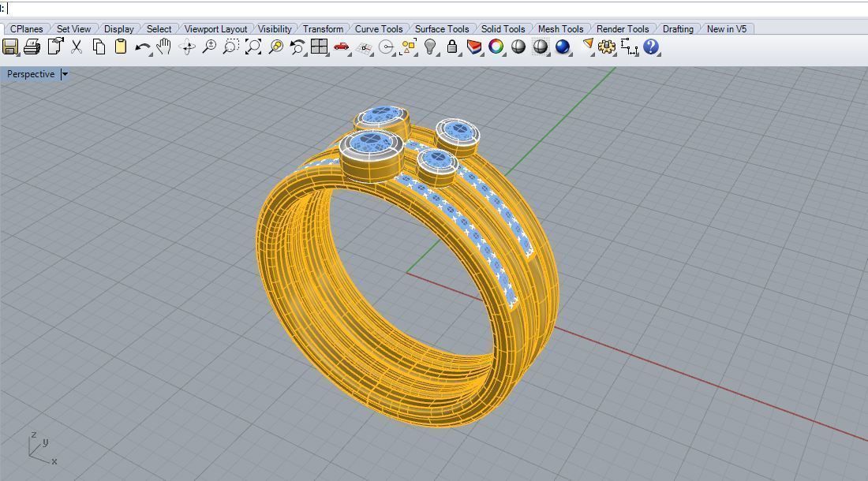Viewport: 868px width, 481px height.
Task: Select the Zoom Dynamic magnifier
Action: click(209, 47)
